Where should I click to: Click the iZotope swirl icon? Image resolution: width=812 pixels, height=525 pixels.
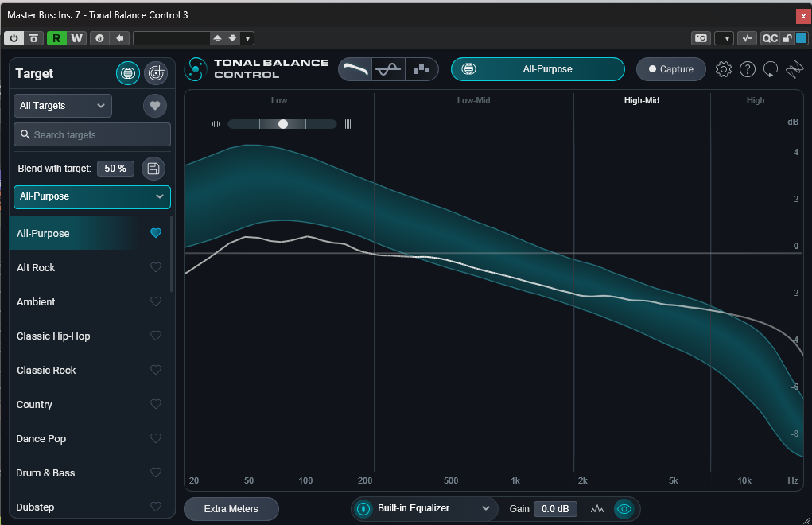point(795,69)
